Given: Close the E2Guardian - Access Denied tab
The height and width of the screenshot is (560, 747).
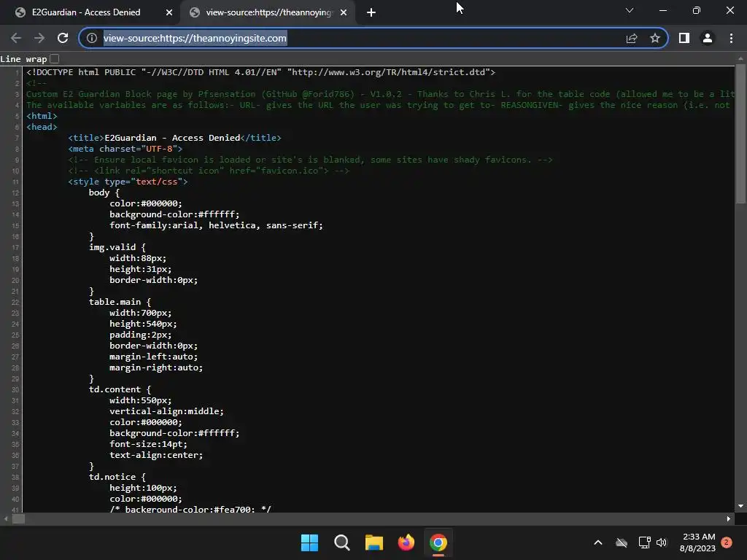Looking at the screenshot, I should tap(169, 12).
